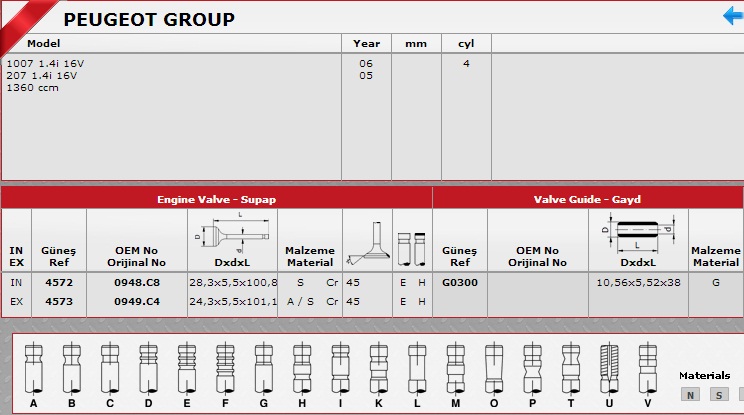Open Güneş reference 4572

(x=59, y=283)
